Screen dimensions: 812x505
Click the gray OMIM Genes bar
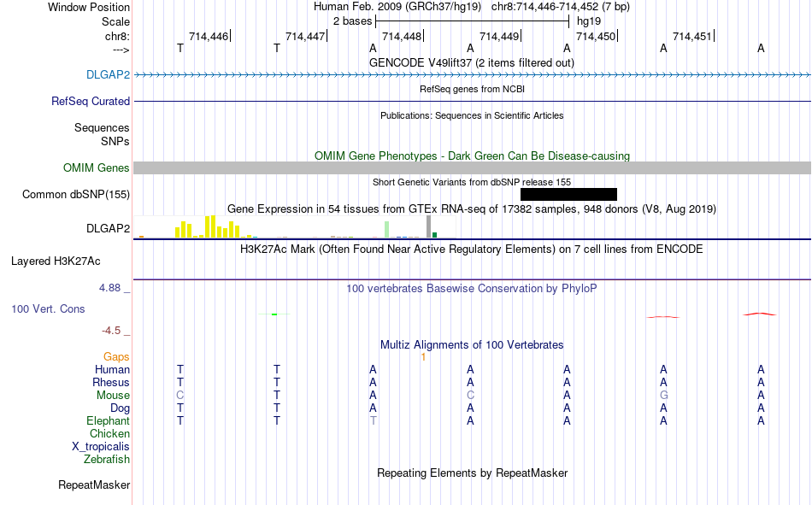pos(473,167)
